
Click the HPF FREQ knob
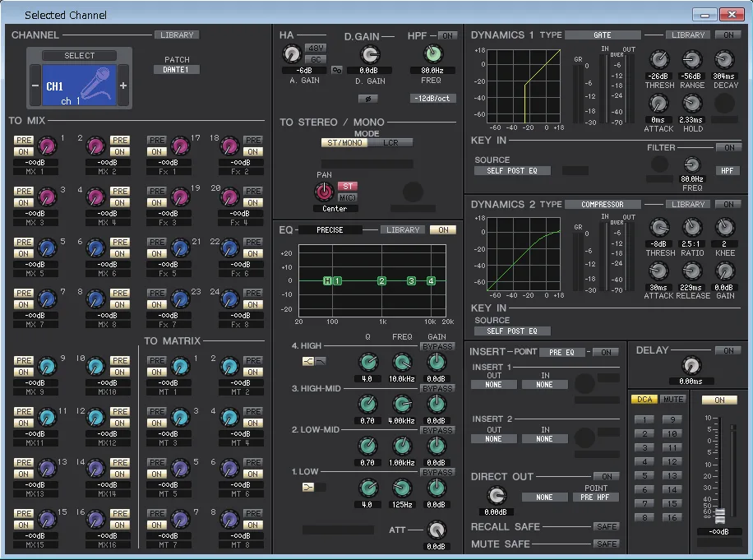[432, 53]
